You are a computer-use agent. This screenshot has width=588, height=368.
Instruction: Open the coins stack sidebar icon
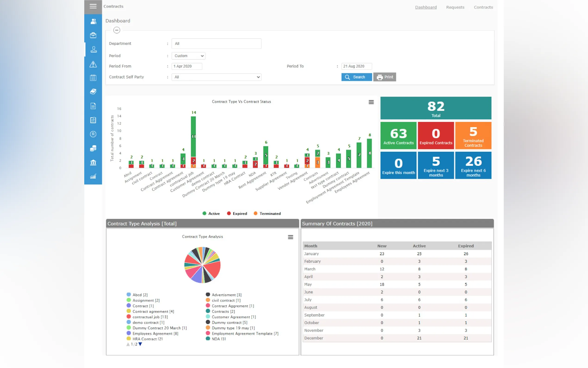point(93,148)
